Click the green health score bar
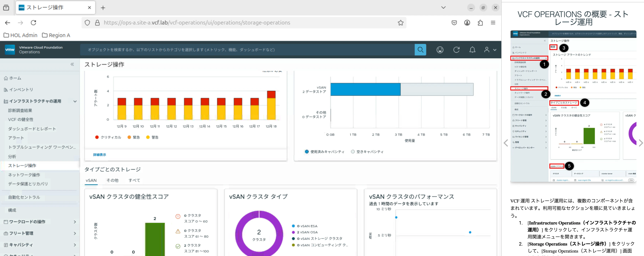Screen dimensions: 644x256 [x=155, y=239]
